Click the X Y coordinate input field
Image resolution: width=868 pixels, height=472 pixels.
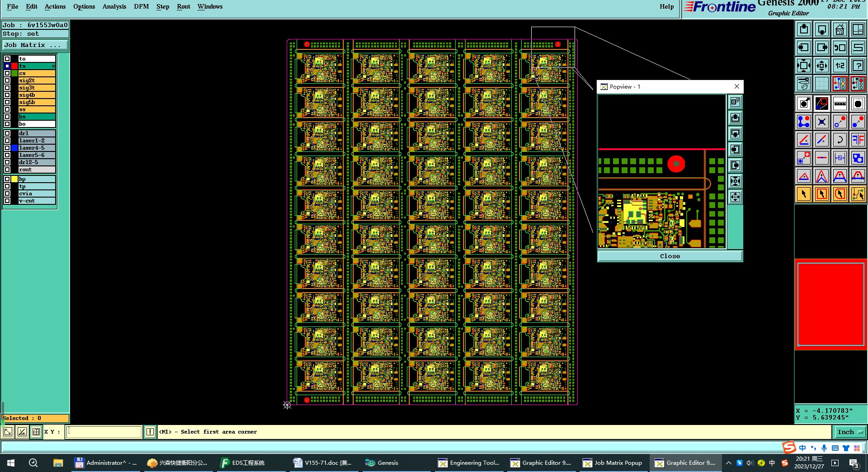104,432
